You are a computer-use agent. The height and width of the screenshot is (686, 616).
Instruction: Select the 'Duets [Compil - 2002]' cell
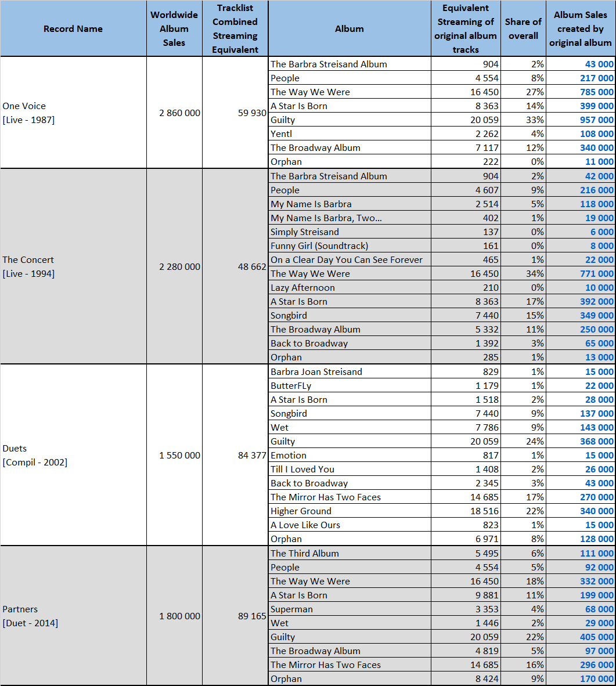[x=73, y=455]
